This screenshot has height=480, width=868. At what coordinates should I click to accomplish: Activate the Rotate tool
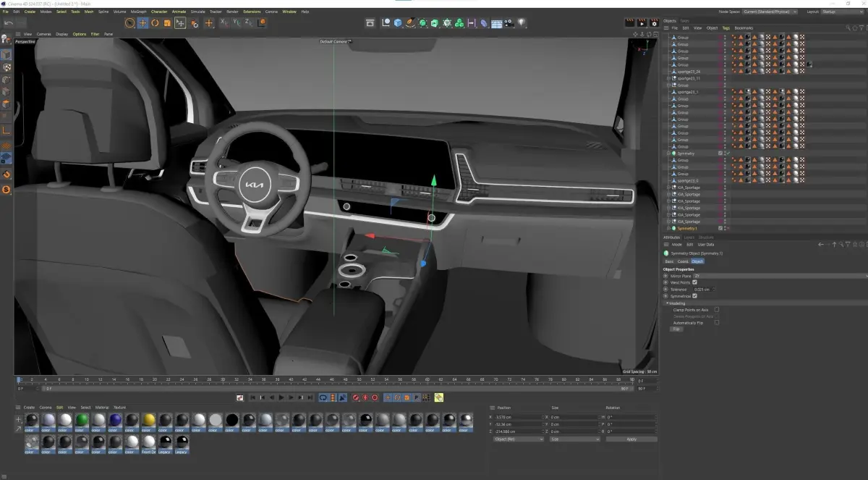click(155, 23)
